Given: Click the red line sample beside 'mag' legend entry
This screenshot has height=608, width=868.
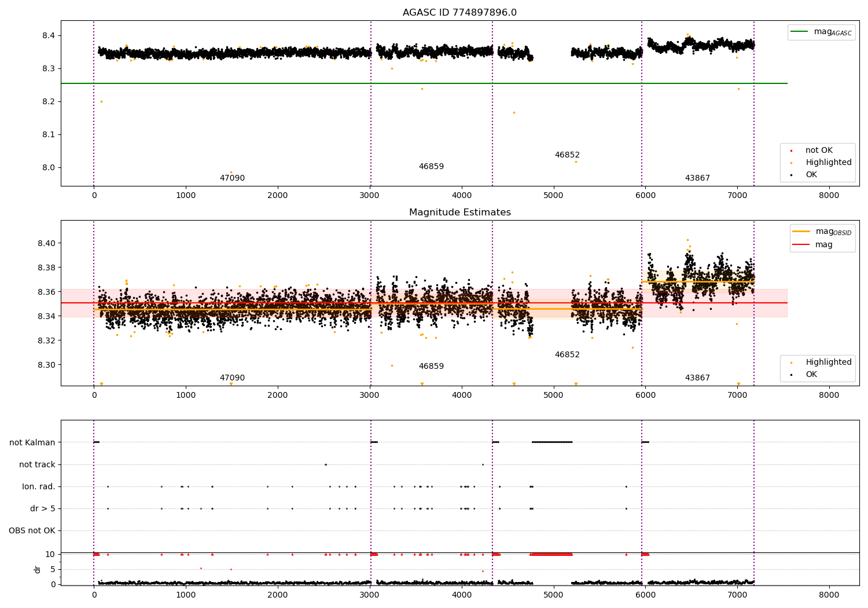Looking at the screenshot, I should click(801, 245).
